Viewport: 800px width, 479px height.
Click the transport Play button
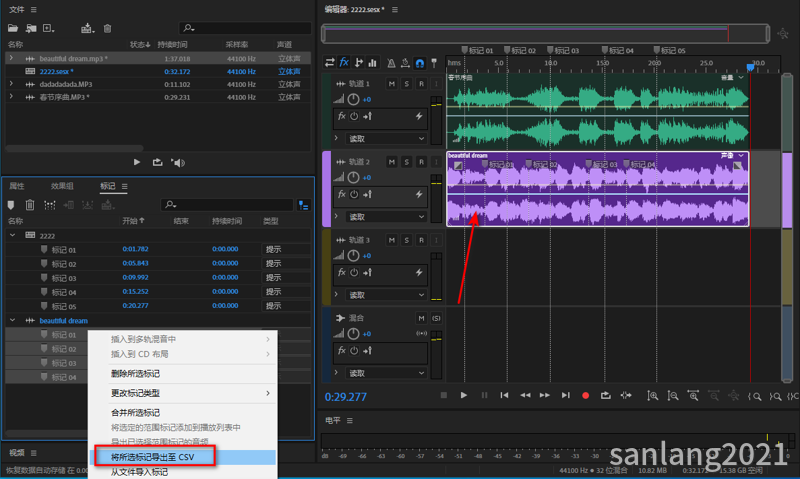click(463, 395)
